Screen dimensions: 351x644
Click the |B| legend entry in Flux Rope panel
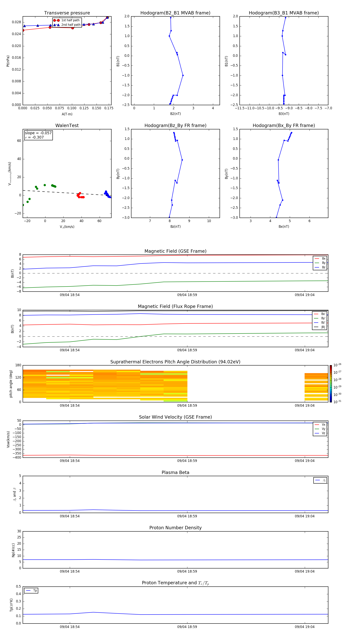point(320,327)
